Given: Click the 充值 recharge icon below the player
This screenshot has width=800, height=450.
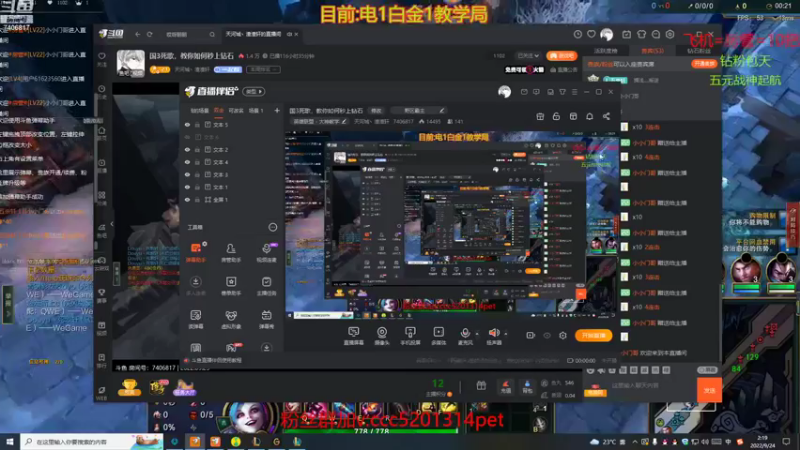Looking at the screenshot, I should coord(505,387).
